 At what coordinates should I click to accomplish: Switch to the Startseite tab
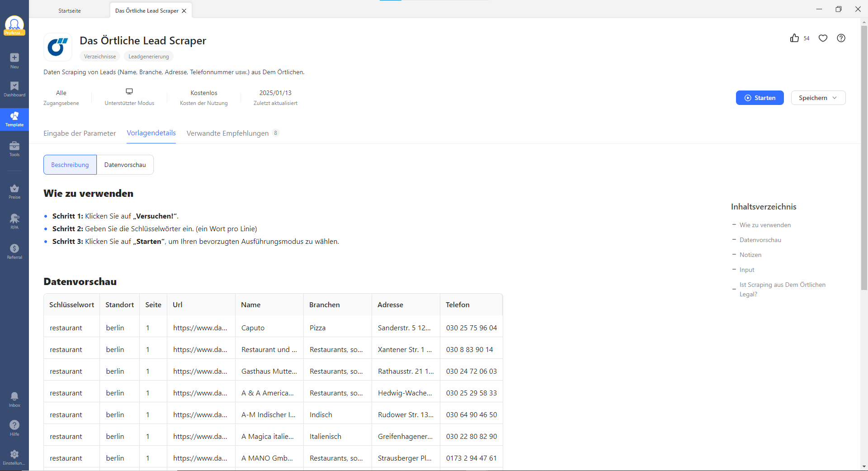click(70, 11)
